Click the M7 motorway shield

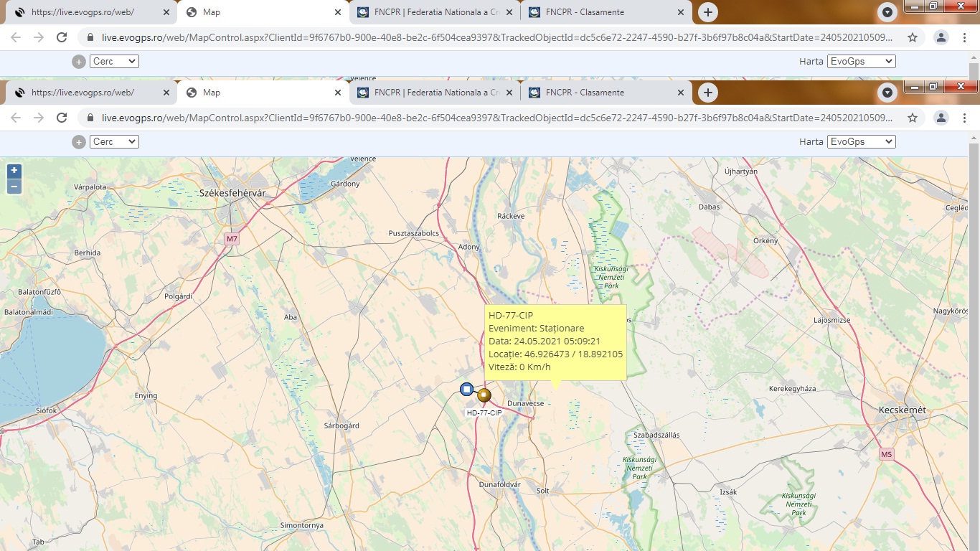(231, 238)
